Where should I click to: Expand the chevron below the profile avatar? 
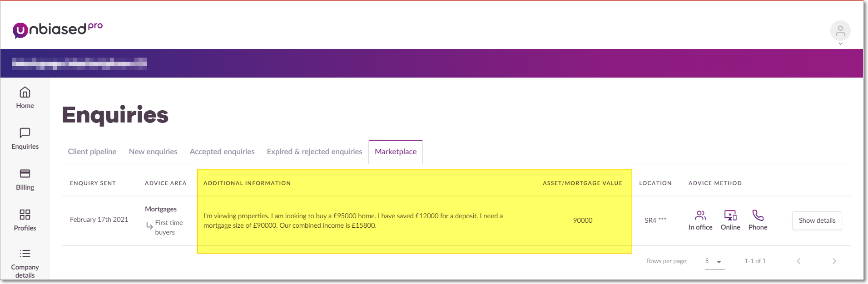(840, 44)
